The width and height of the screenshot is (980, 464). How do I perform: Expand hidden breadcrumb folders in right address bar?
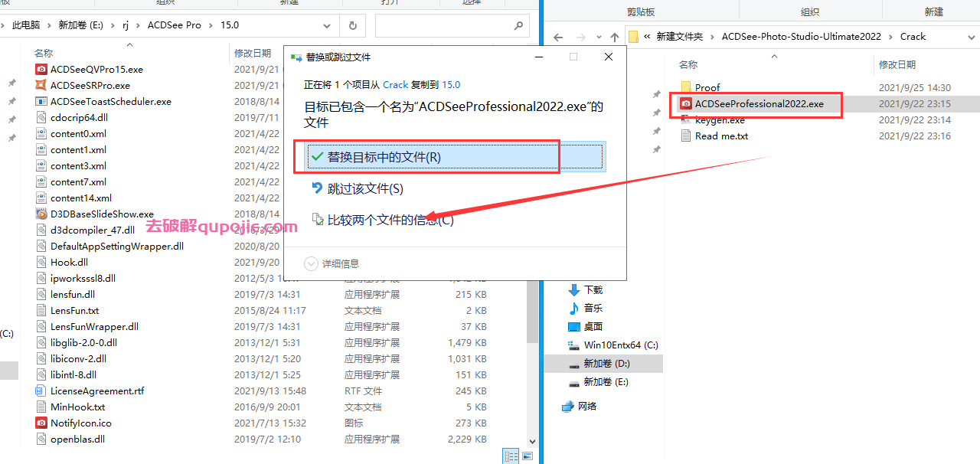(x=648, y=37)
